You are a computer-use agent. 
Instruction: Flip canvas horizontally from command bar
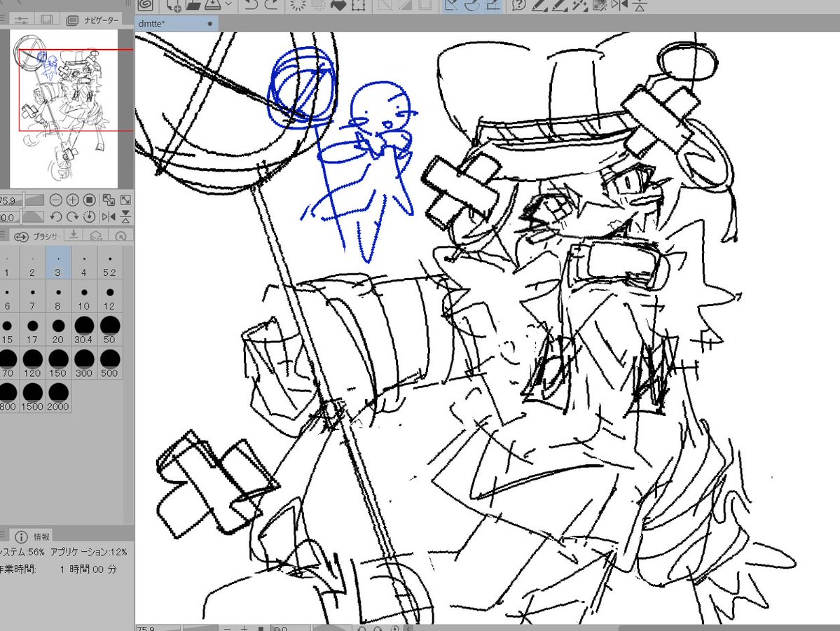click(x=620, y=6)
